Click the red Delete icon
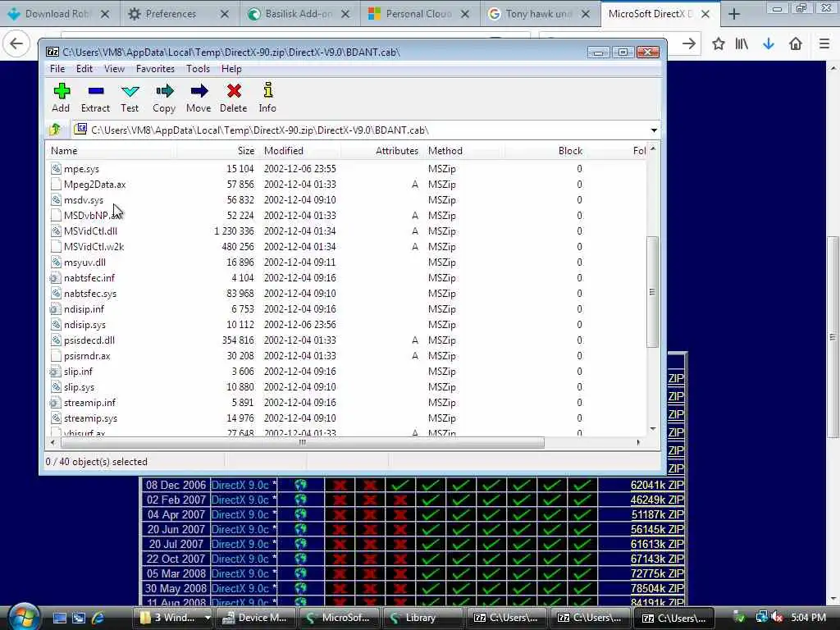Image resolution: width=840 pixels, height=630 pixels. (234, 91)
